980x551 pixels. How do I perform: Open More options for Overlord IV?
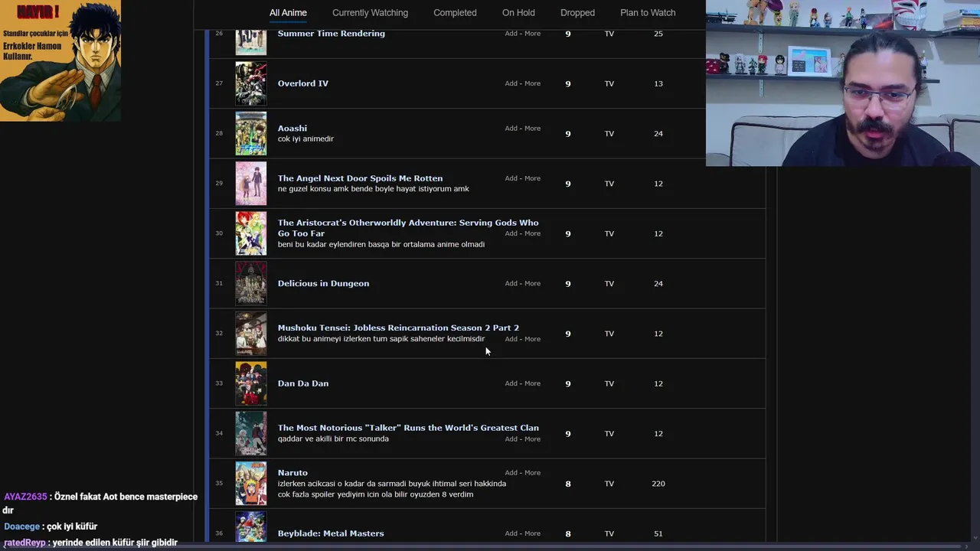point(533,83)
